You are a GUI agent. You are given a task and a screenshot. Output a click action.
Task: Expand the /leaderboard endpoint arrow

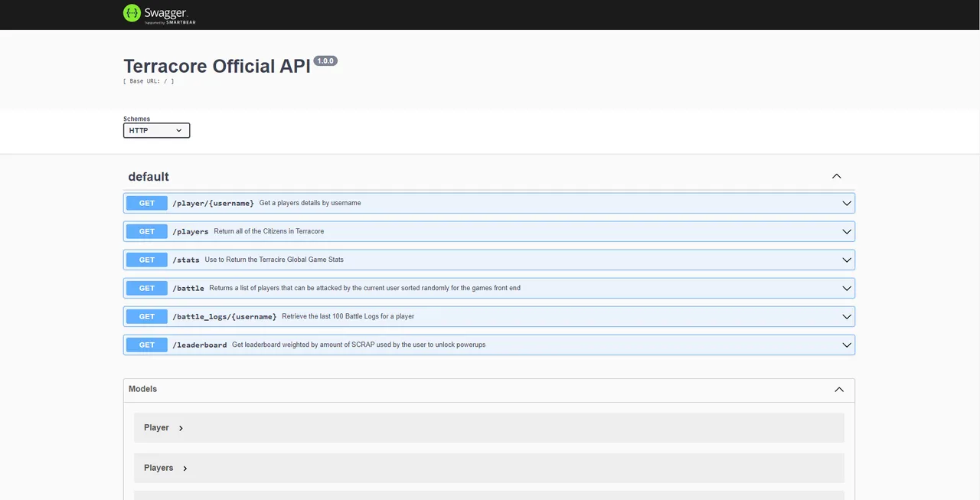[847, 345]
